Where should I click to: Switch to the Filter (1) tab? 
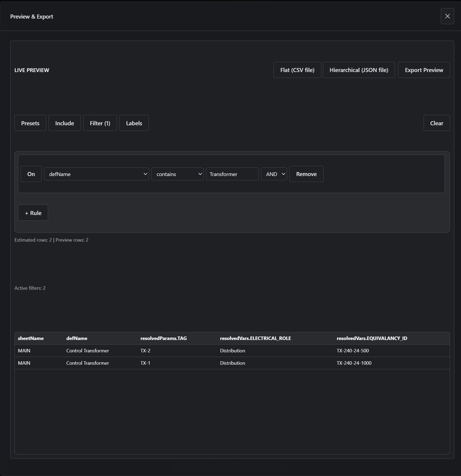click(100, 123)
